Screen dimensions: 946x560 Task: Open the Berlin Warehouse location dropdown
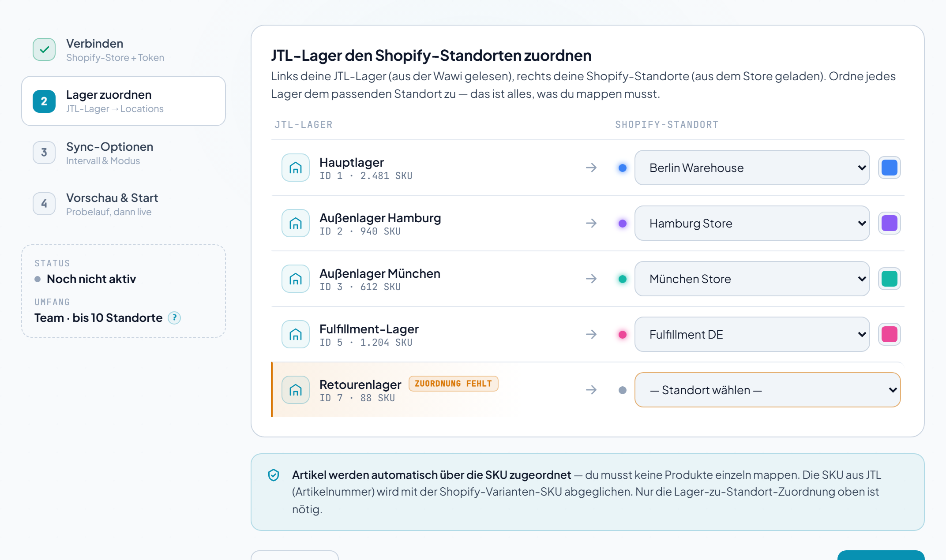pyautogui.click(x=752, y=168)
